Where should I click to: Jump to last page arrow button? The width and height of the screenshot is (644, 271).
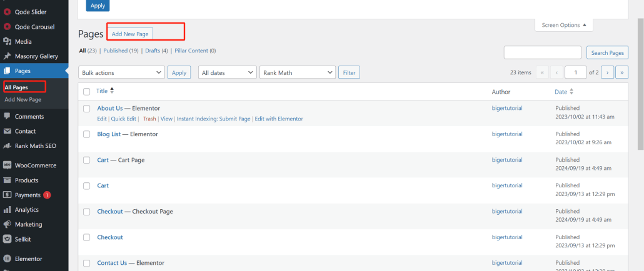point(622,72)
